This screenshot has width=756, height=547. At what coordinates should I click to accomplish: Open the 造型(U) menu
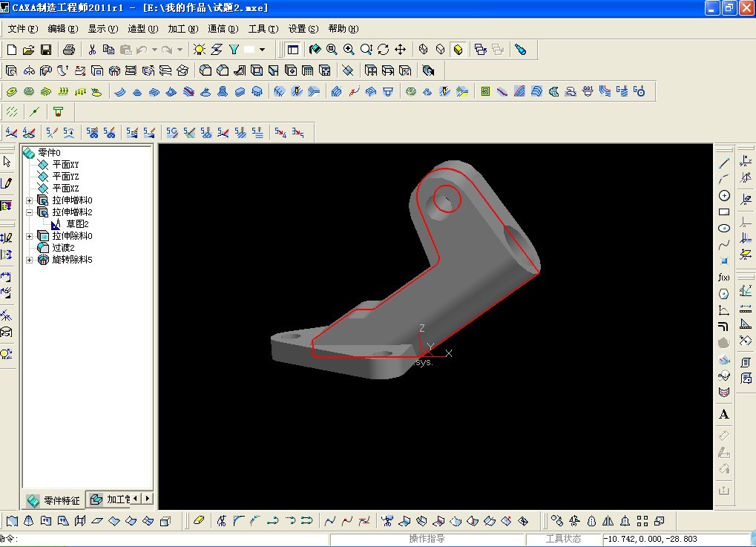click(x=142, y=29)
